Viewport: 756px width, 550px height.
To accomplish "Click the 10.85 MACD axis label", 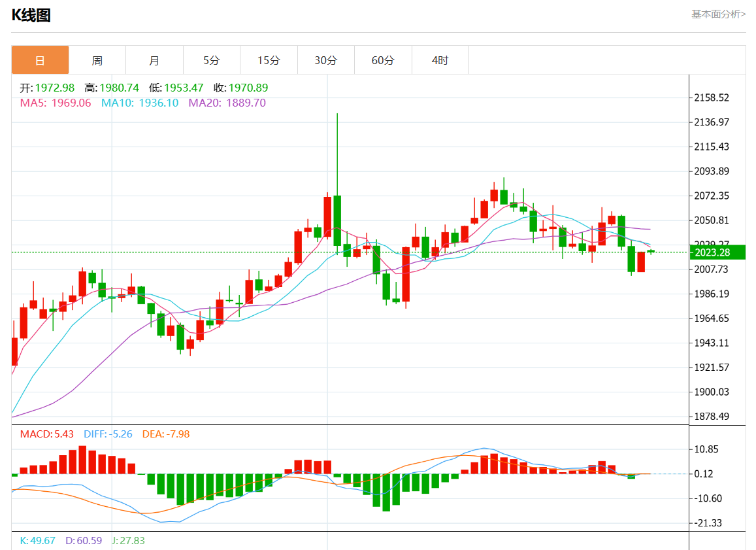I will point(706,450).
